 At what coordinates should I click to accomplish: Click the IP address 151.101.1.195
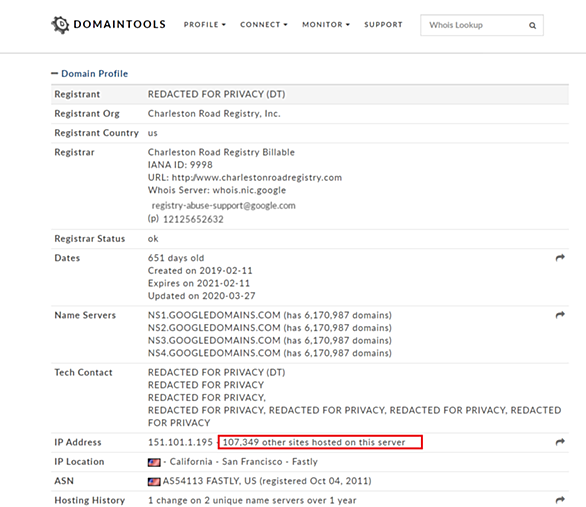pos(180,442)
